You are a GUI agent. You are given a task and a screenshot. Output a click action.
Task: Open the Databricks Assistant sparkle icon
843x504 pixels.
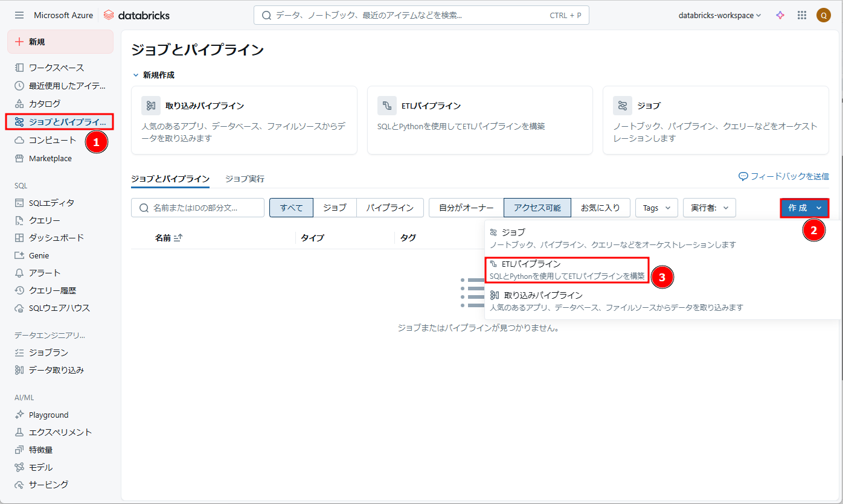780,15
